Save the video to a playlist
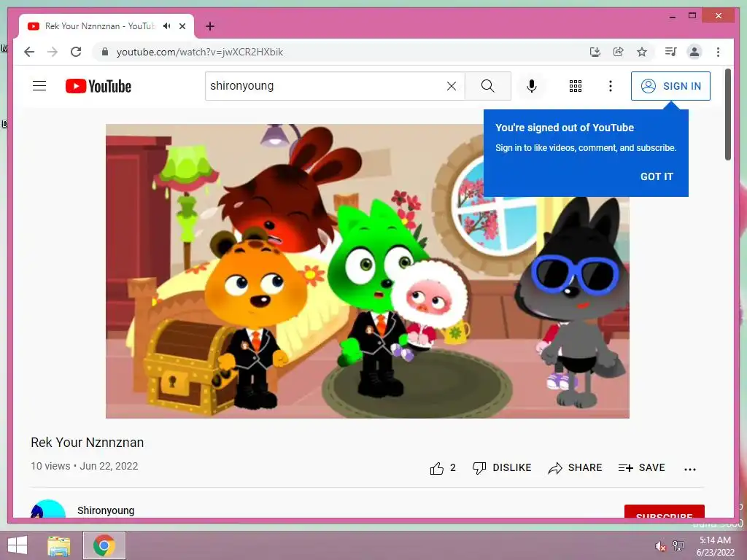This screenshot has width=747, height=560. (641, 468)
